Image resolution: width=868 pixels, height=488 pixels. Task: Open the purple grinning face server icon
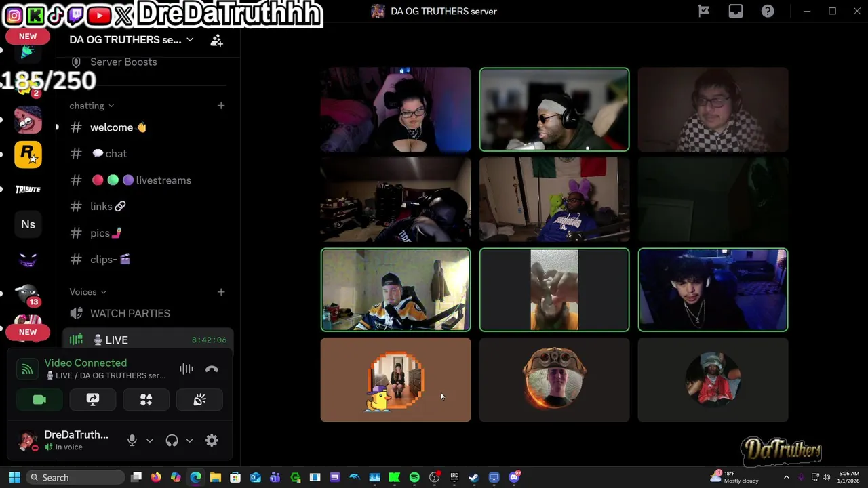click(28, 260)
